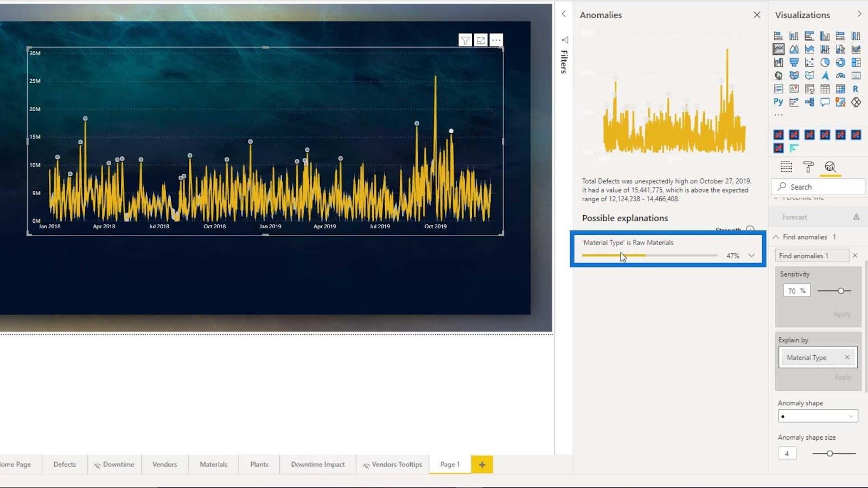Remove Find anomalies 1 entry
Screen dimensions: 868x488
(855, 255)
